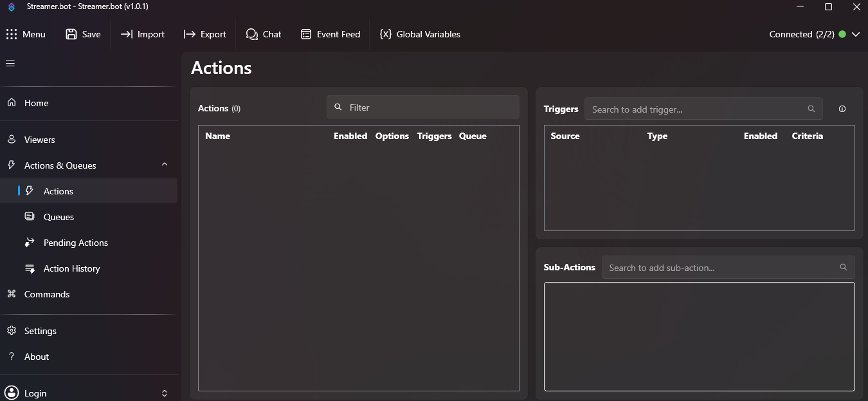Click the green connection status indicator

coord(842,34)
